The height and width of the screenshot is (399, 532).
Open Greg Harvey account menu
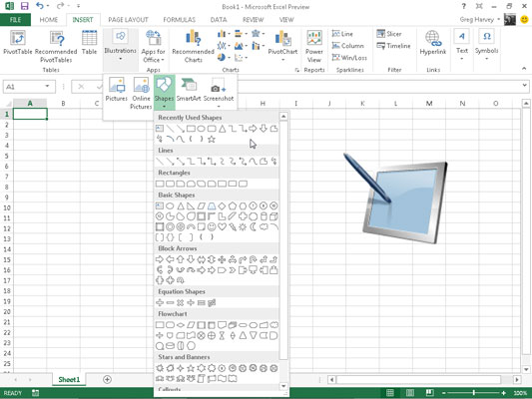(x=480, y=20)
